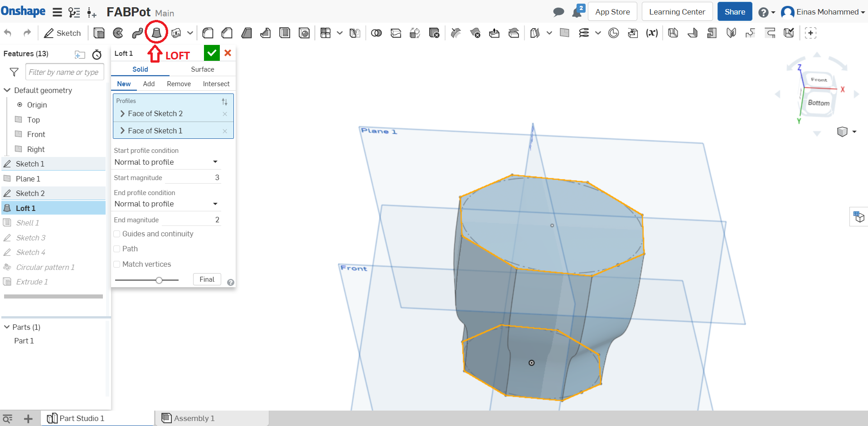868x426 pixels.
Task: Open notifications bell with badge 2
Action: click(578, 11)
